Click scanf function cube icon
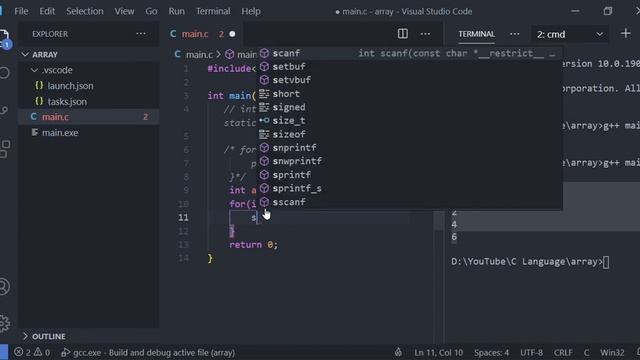Image resolution: width=640 pixels, height=360 pixels. 264,53
